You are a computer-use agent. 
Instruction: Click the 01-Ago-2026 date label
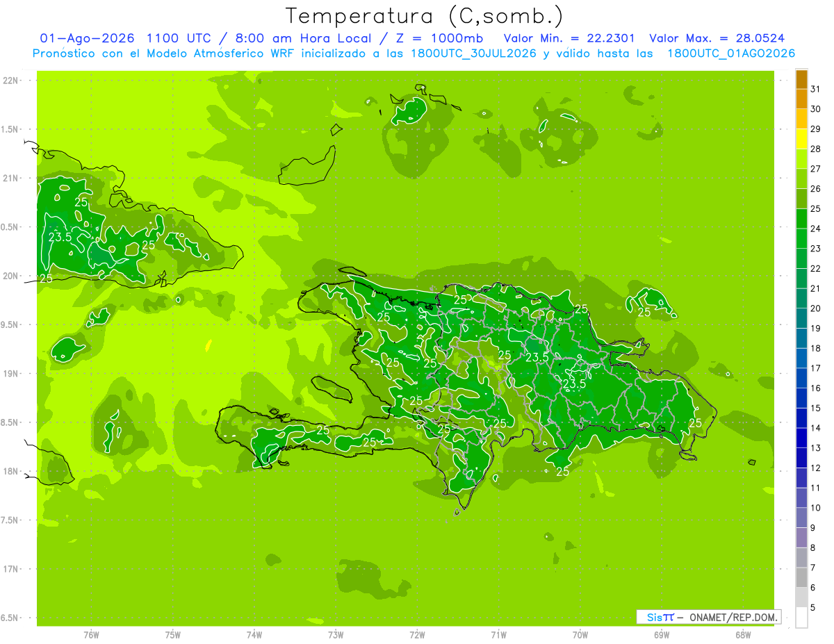click(88, 38)
